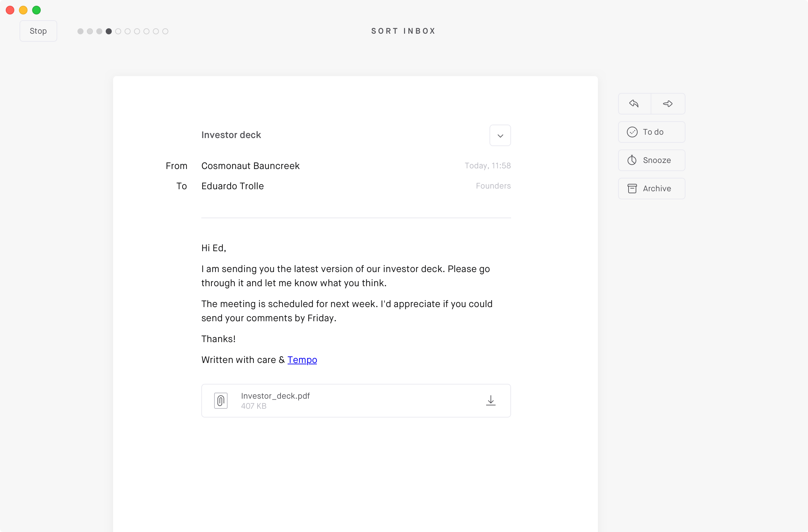Click the Archive box icon
808x532 pixels.
[632, 189]
